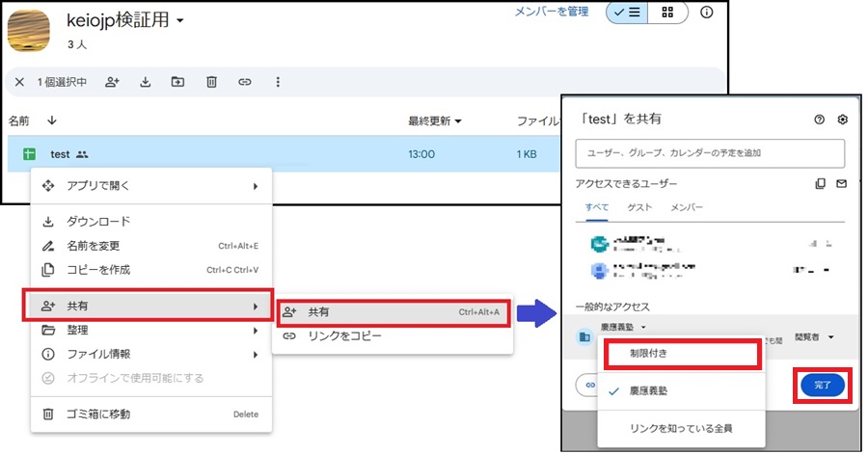
Task: Open the three-dot more actions menu
Action: (278, 82)
